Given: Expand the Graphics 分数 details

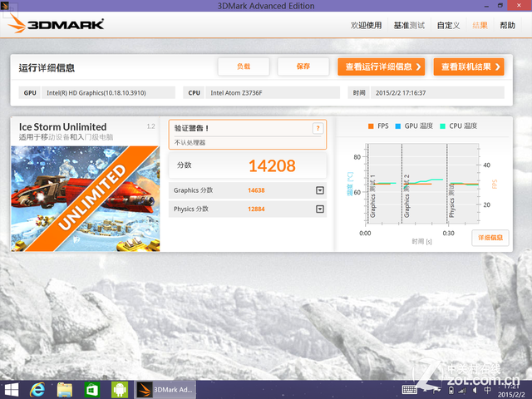Looking at the screenshot, I should coord(320,190).
